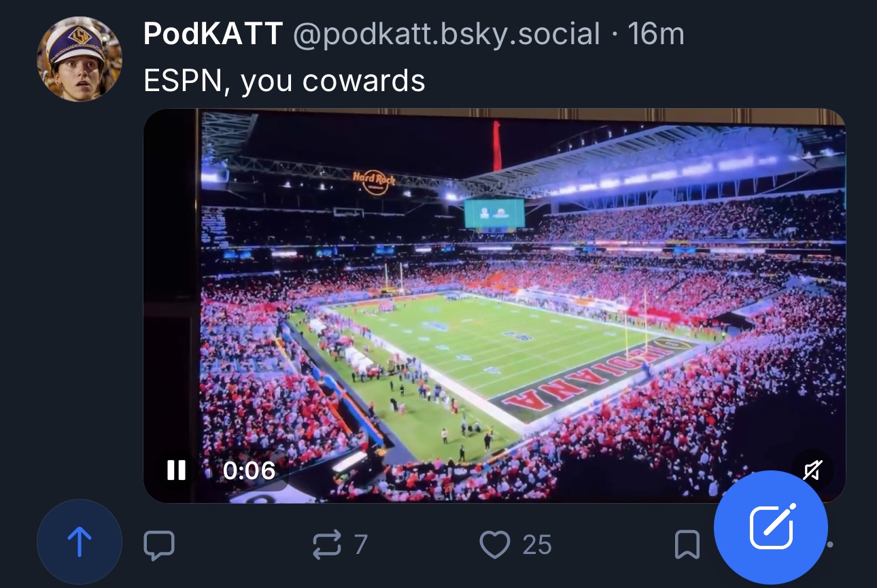Open PodKATT's profile avatar
Image resolution: width=877 pixels, height=588 pixels.
80,58
